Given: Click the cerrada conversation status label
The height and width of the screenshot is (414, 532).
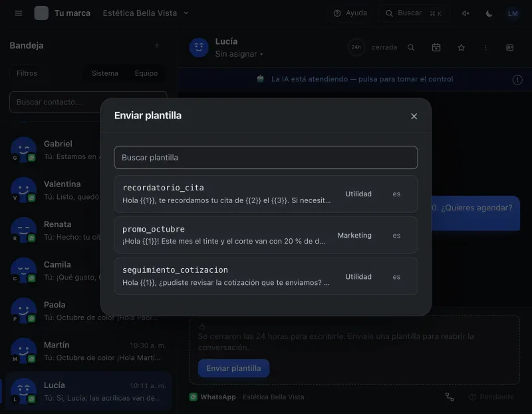Looking at the screenshot, I should (x=384, y=47).
